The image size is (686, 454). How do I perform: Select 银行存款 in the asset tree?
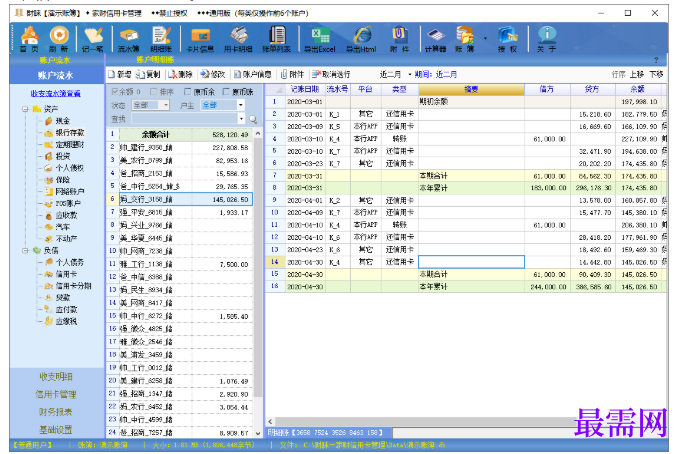click(x=70, y=133)
